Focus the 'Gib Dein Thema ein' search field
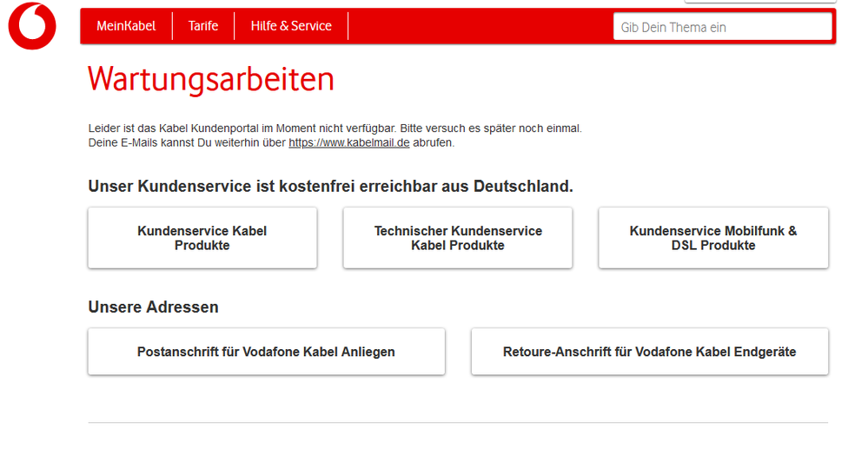This screenshot has width=868, height=455. (722, 27)
